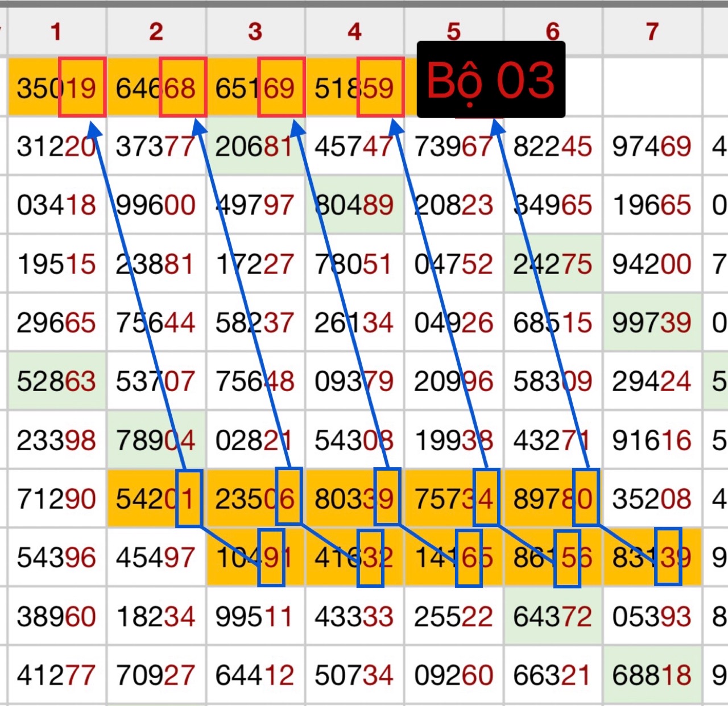Viewport: 728px width, 706px height.
Task: Click cell with value 64668
Action: pos(156,87)
